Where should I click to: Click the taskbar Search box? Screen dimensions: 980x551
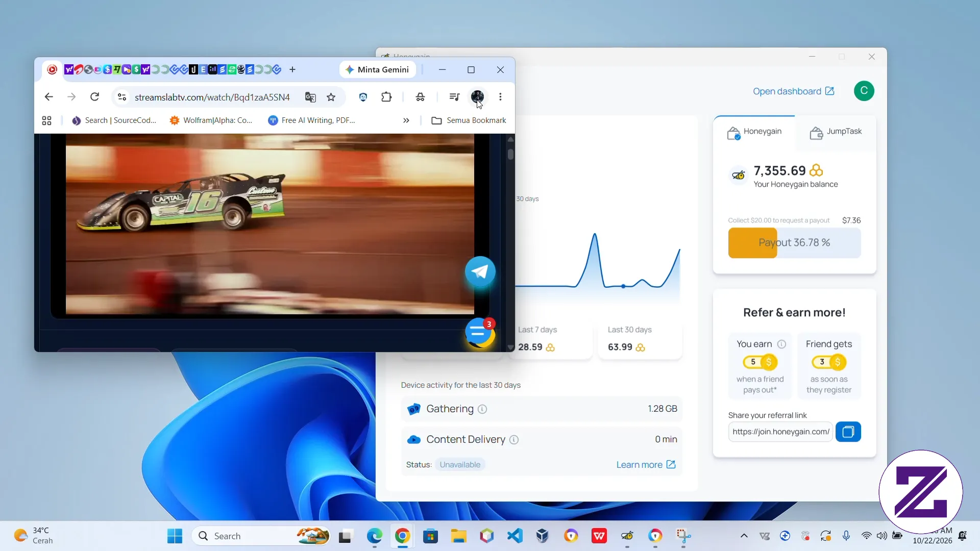click(x=261, y=536)
